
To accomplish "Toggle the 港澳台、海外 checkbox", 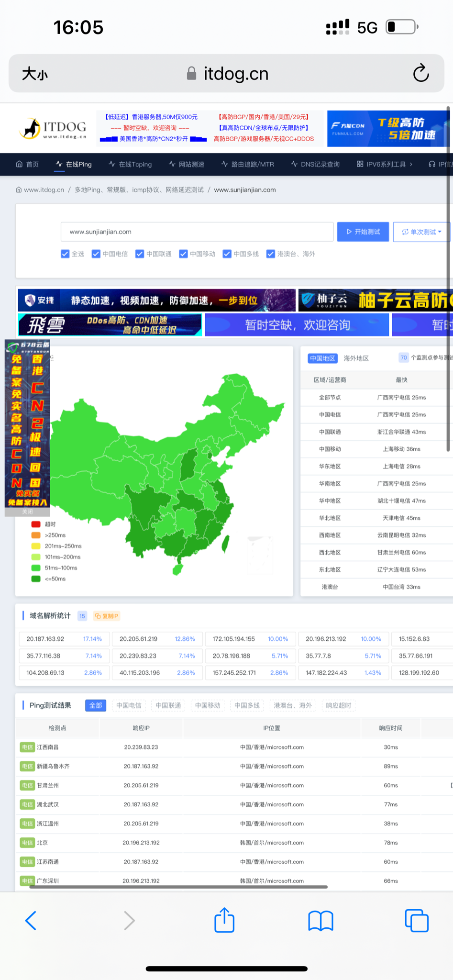I will click(x=271, y=254).
